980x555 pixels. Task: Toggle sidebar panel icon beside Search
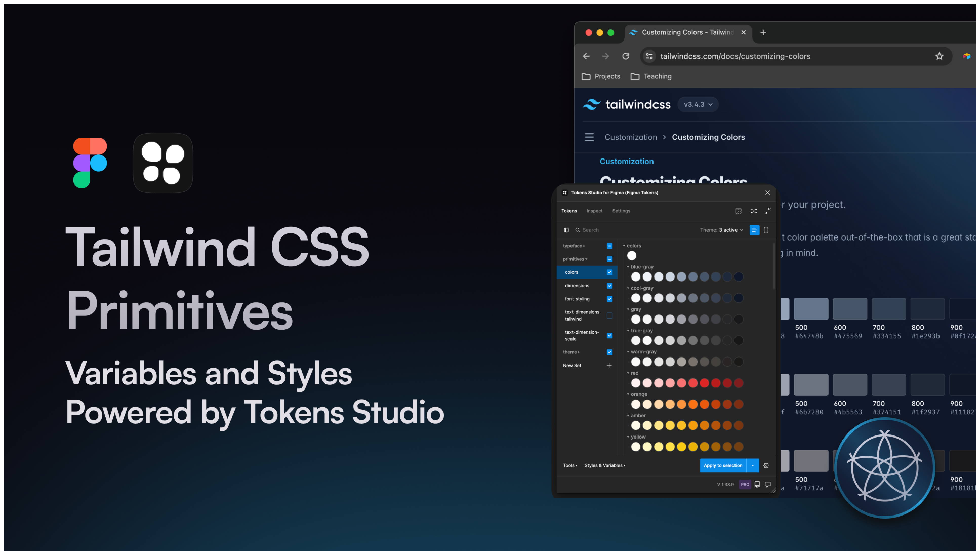[x=566, y=230]
